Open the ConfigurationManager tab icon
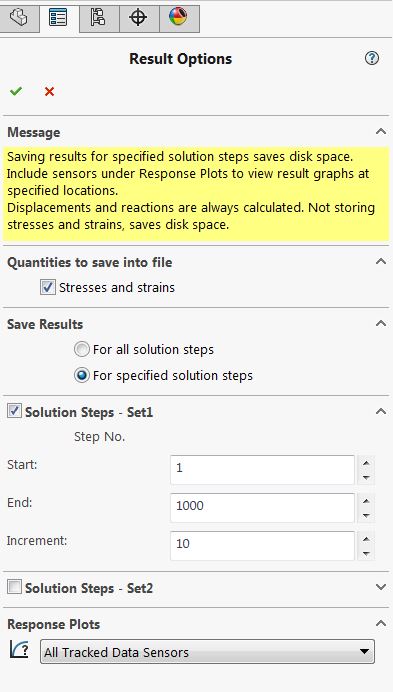393x692 pixels. [x=98, y=19]
